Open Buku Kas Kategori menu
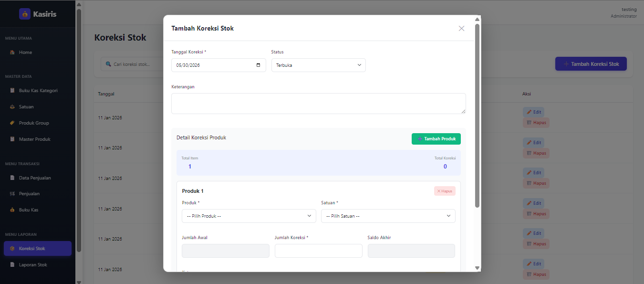 coord(38,91)
